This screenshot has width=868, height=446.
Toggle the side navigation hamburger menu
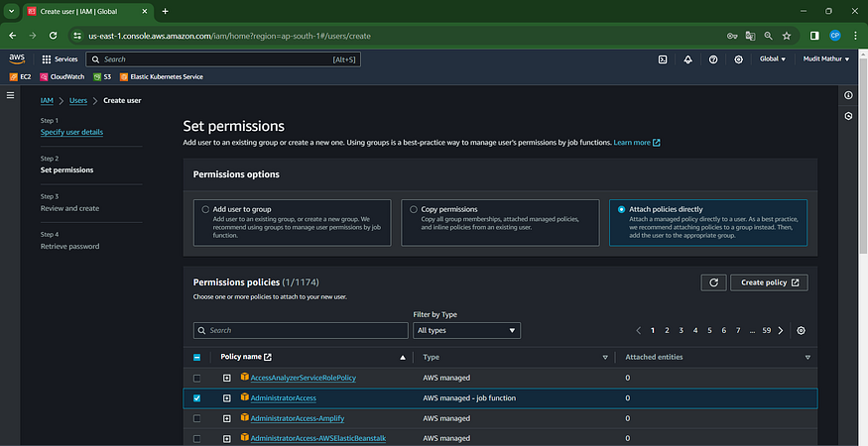10,95
